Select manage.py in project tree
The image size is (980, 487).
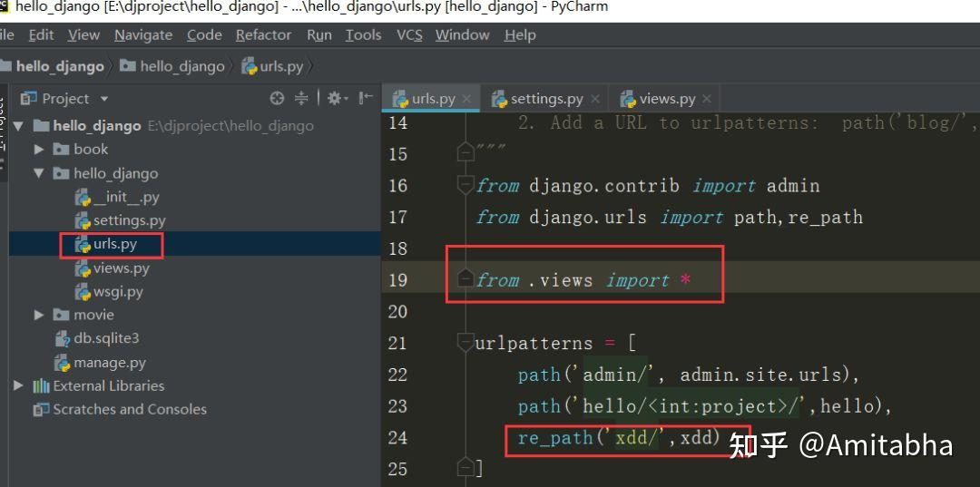[x=110, y=362]
